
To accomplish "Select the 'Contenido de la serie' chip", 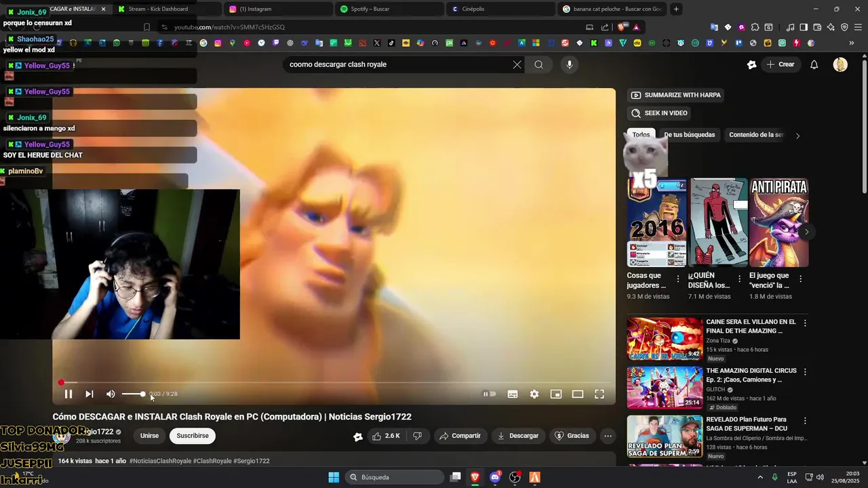I will 756,135.
